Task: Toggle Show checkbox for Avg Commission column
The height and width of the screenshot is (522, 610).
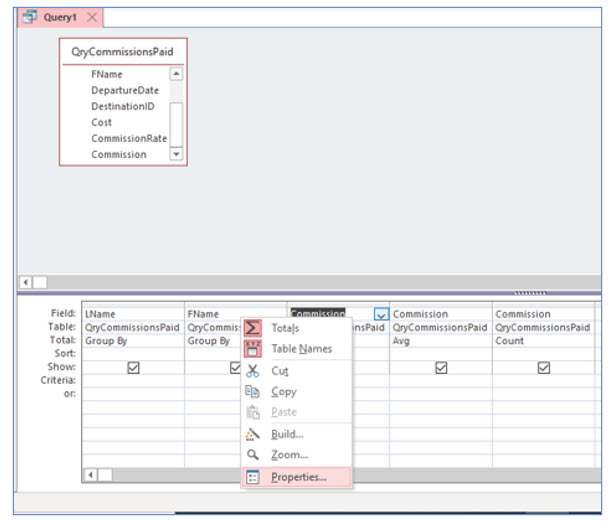Action: click(x=441, y=368)
